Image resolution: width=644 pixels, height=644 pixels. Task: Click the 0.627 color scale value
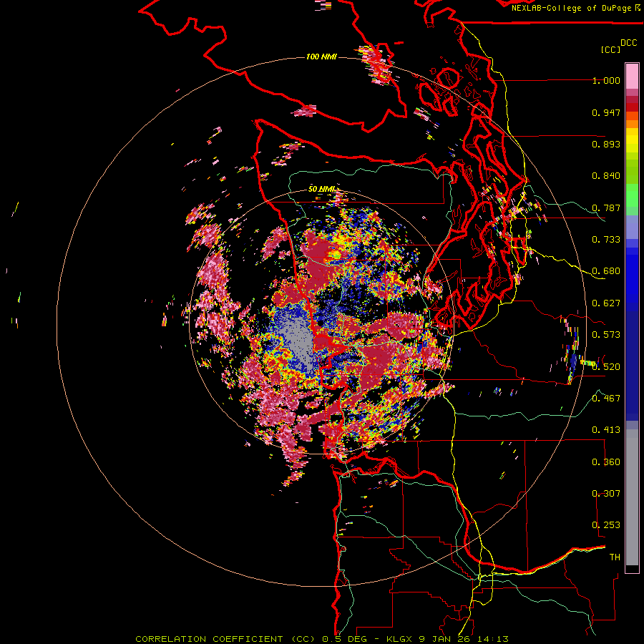pos(606,303)
